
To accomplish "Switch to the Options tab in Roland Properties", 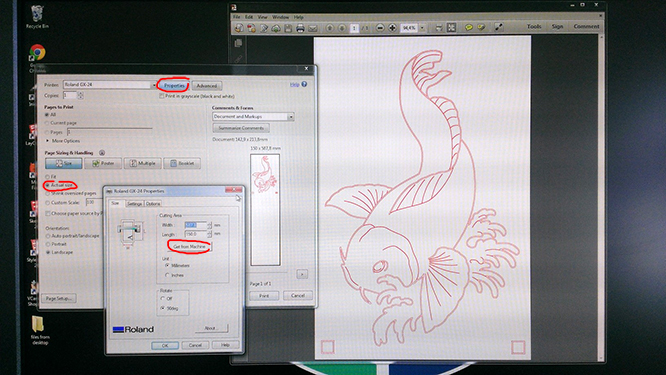I will (153, 204).
